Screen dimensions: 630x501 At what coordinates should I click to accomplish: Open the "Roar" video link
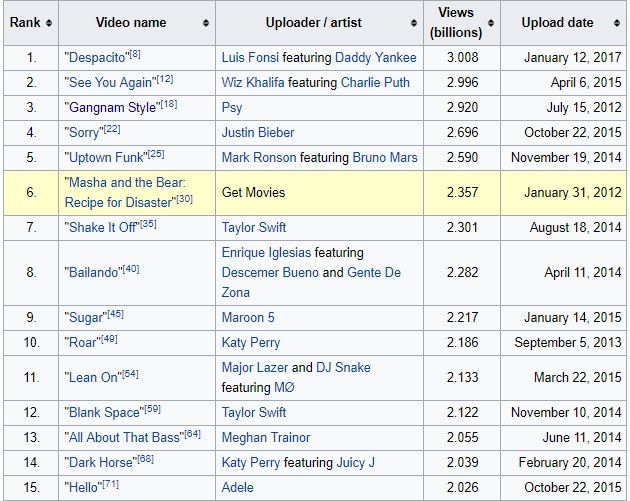pyautogui.click(x=83, y=343)
